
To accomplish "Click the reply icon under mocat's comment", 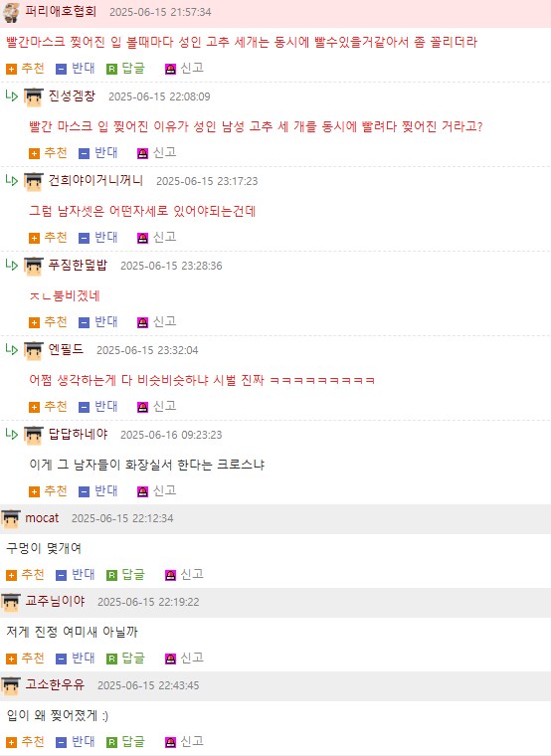I will click(x=111, y=575).
